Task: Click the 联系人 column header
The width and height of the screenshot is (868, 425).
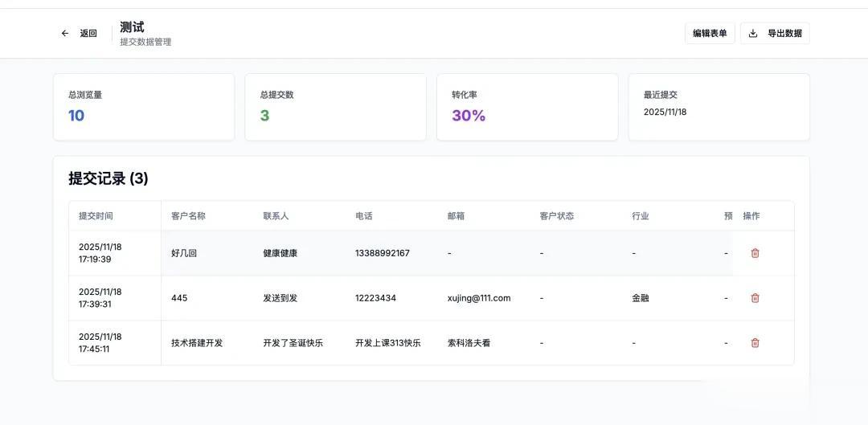Action: (x=276, y=216)
